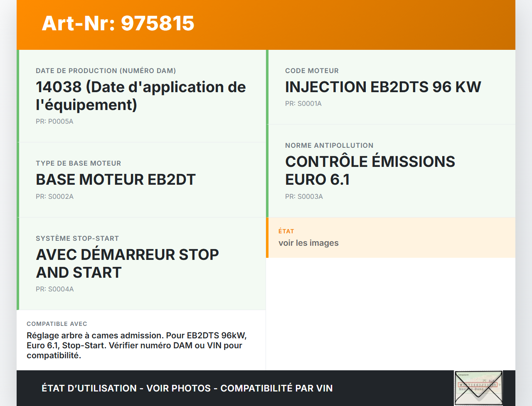Select BASE MOTEUR EB2DT value

pyautogui.click(x=116, y=180)
